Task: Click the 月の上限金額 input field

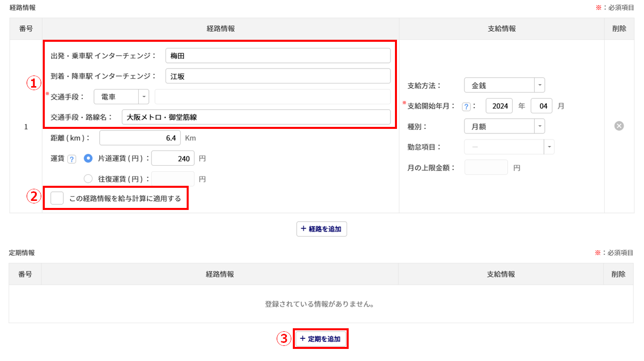Action: click(x=486, y=168)
